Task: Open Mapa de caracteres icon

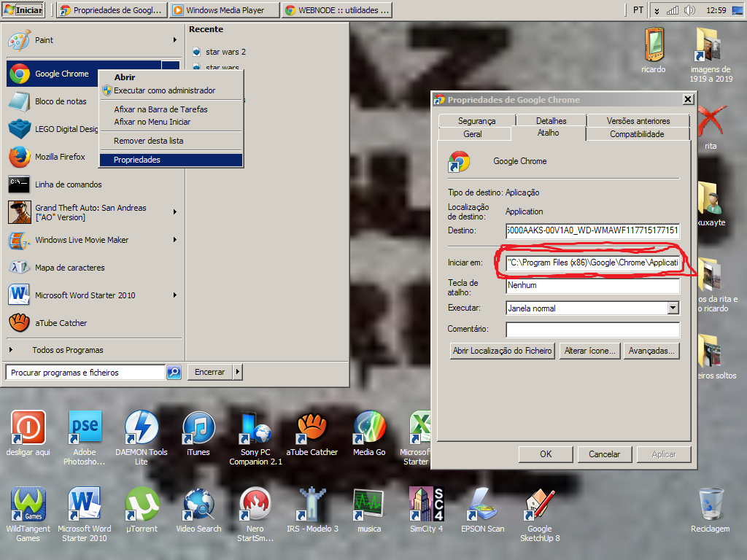Action: (20, 268)
